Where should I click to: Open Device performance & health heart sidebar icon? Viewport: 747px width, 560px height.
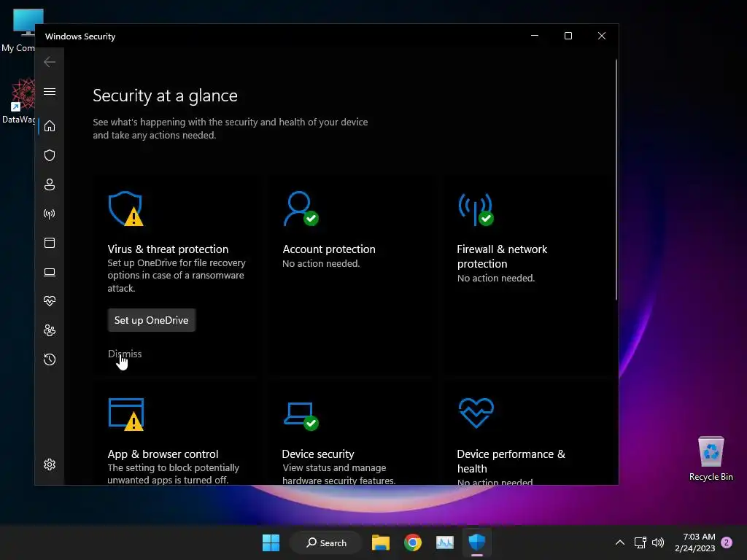click(x=50, y=301)
